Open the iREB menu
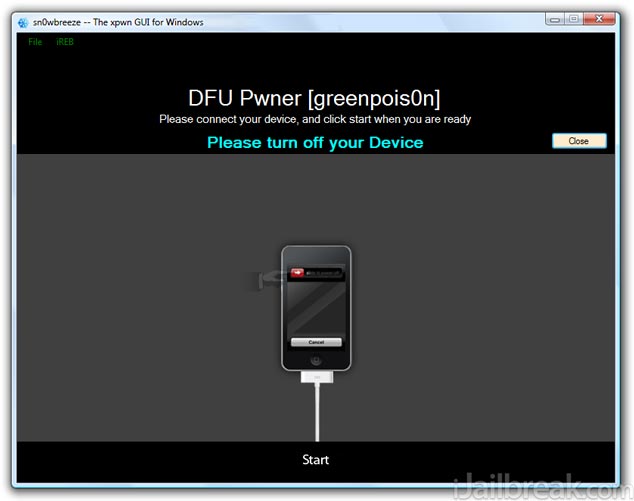 point(65,42)
